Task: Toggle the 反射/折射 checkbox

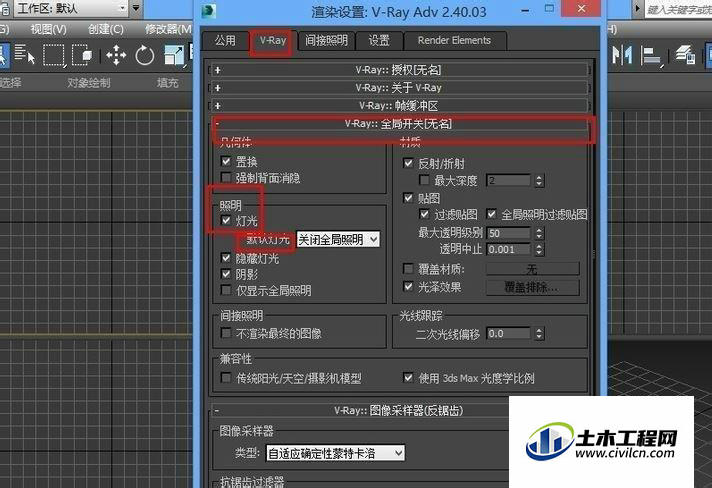Action: pyautogui.click(x=408, y=163)
